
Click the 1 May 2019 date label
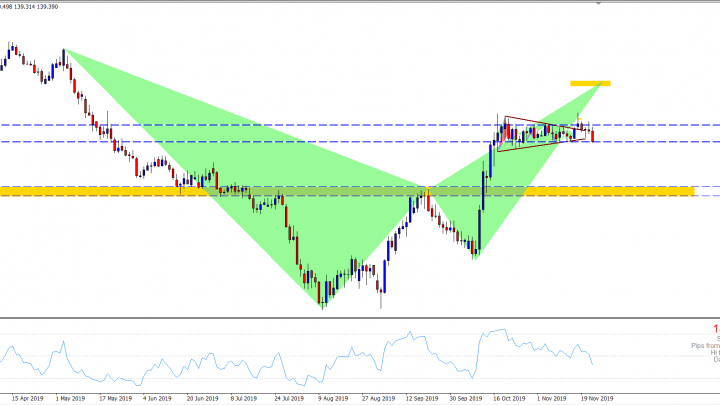point(69,397)
